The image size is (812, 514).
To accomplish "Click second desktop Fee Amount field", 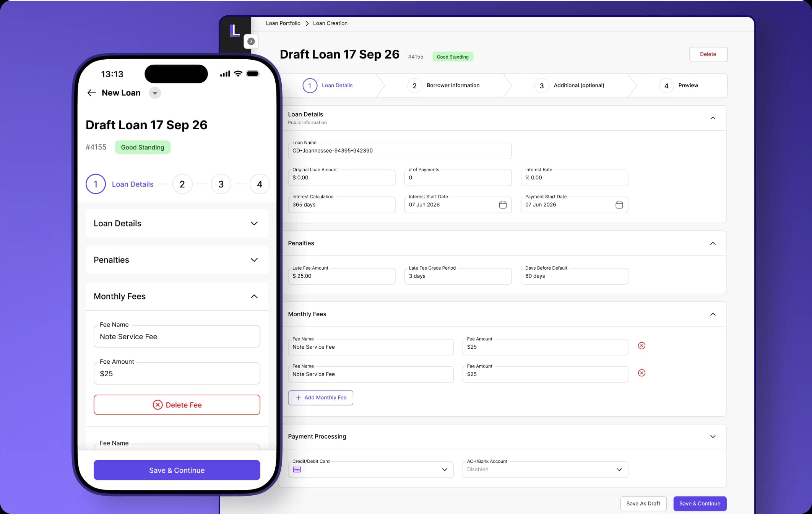I will tap(545, 374).
